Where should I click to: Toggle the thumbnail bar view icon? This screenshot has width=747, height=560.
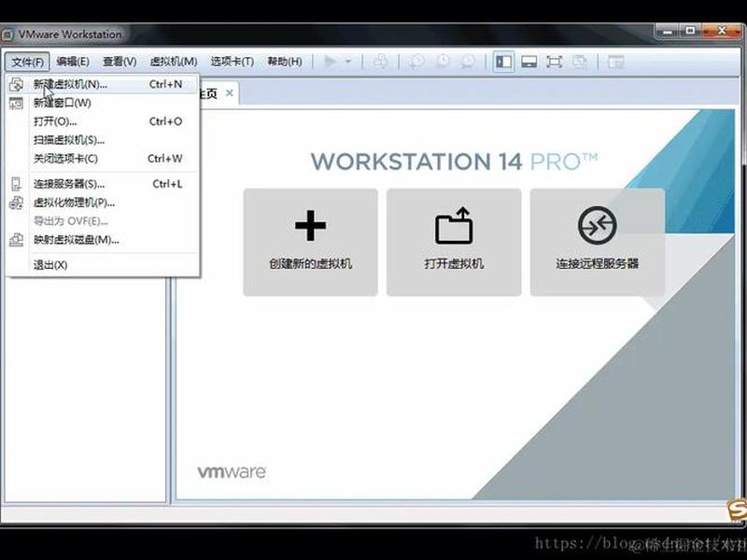click(x=529, y=62)
